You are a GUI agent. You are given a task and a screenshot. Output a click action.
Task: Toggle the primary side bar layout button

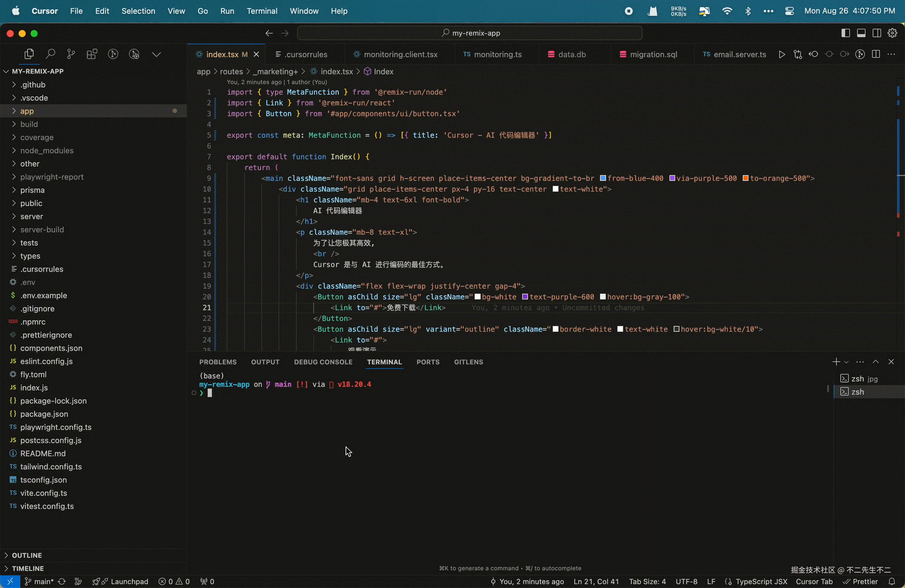click(846, 33)
